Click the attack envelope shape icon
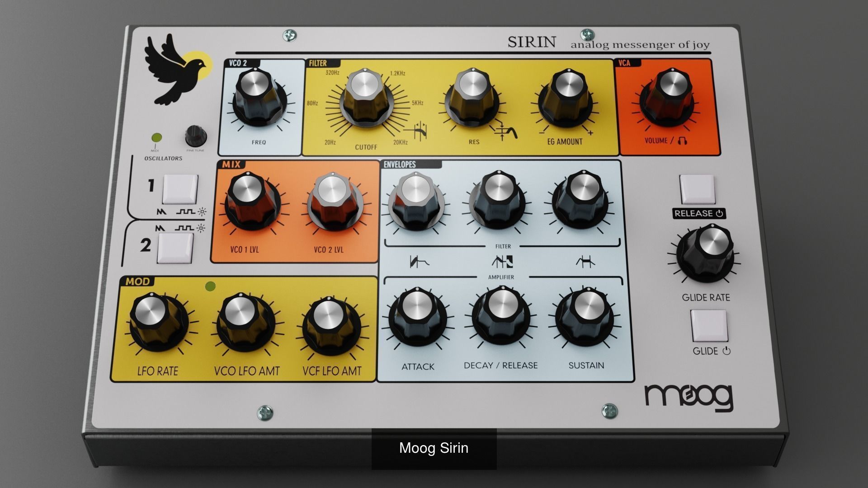 tap(419, 261)
